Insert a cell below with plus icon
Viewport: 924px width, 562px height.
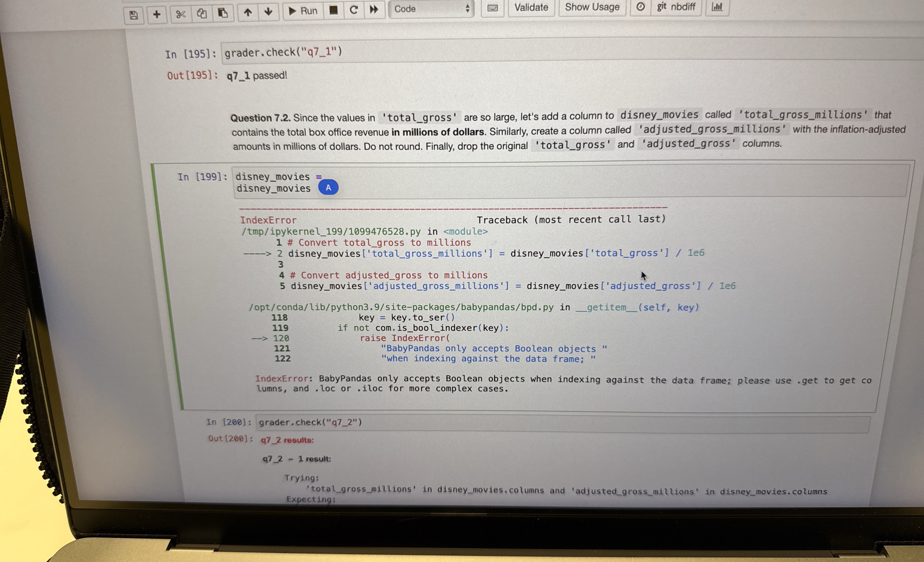click(x=157, y=14)
